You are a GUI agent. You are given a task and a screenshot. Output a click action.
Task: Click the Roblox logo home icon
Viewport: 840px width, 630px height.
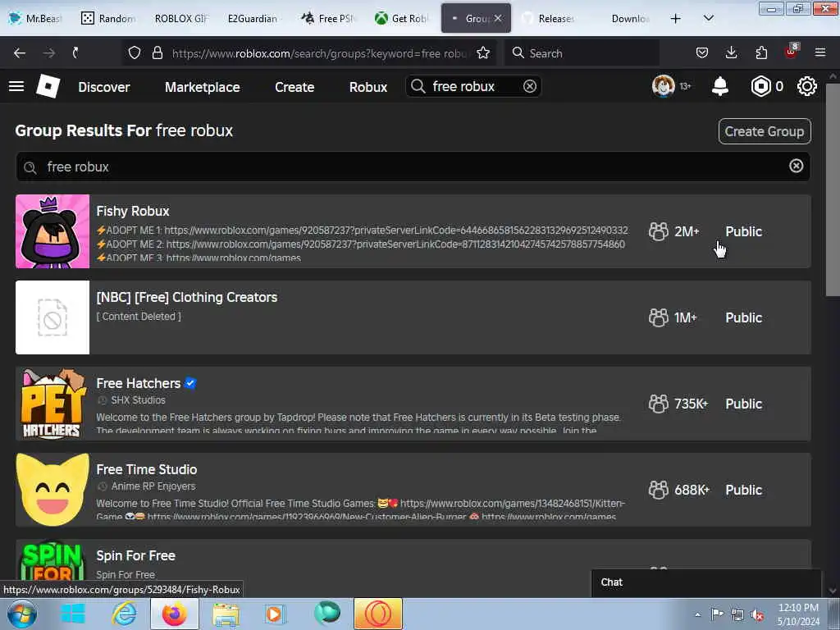coord(48,86)
